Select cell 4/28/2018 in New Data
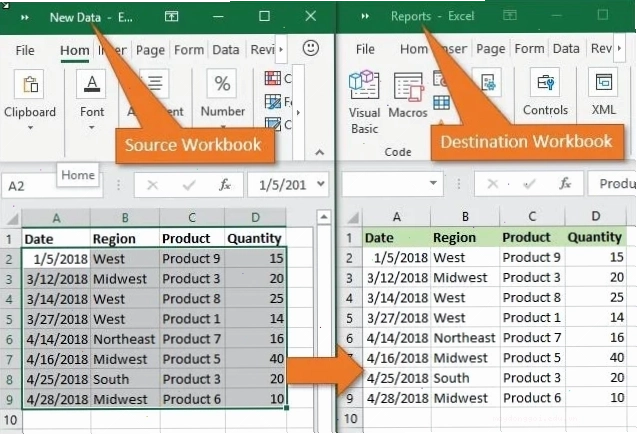Screen dimensions: 637x435 (56, 399)
